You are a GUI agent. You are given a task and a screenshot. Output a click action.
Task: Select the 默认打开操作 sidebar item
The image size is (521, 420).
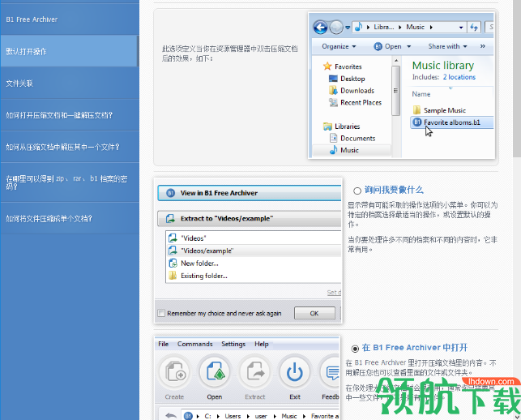tap(69, 51)
